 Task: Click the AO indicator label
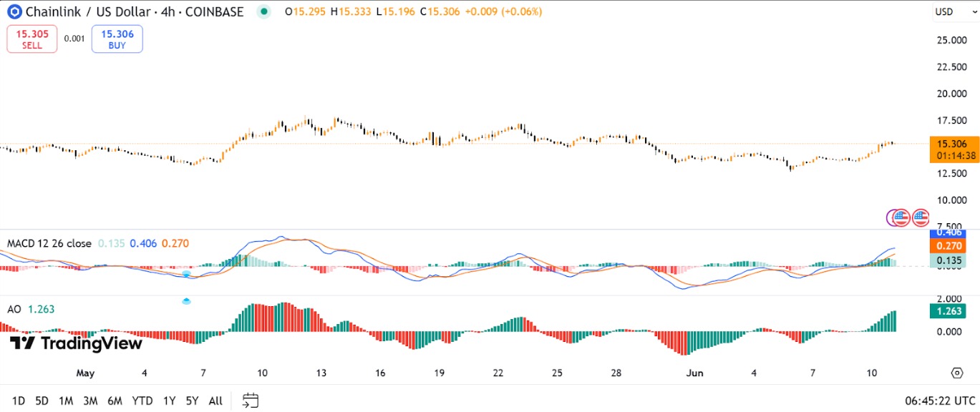coord(14,309)
